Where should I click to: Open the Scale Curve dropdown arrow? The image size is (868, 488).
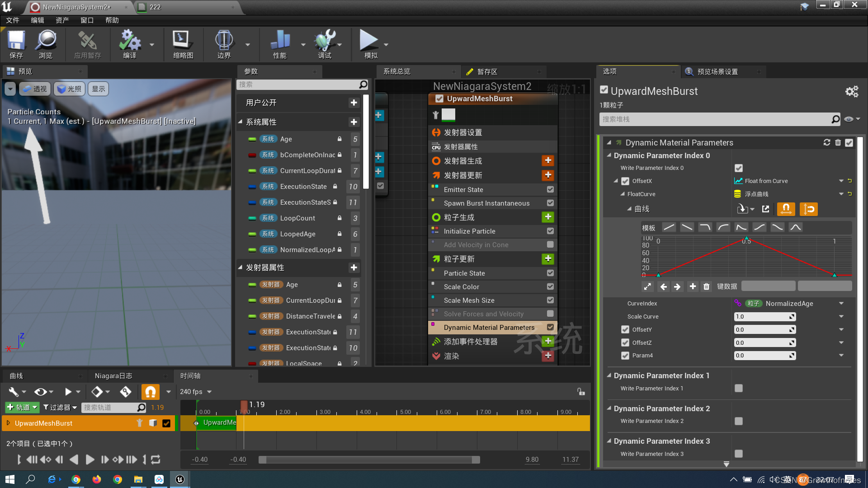coord(841,316)
